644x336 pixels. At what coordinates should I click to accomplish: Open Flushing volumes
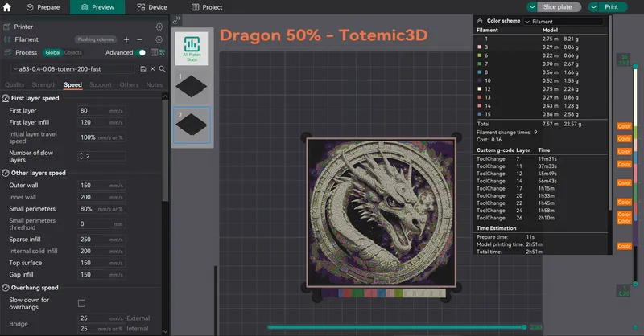[95, 39]
